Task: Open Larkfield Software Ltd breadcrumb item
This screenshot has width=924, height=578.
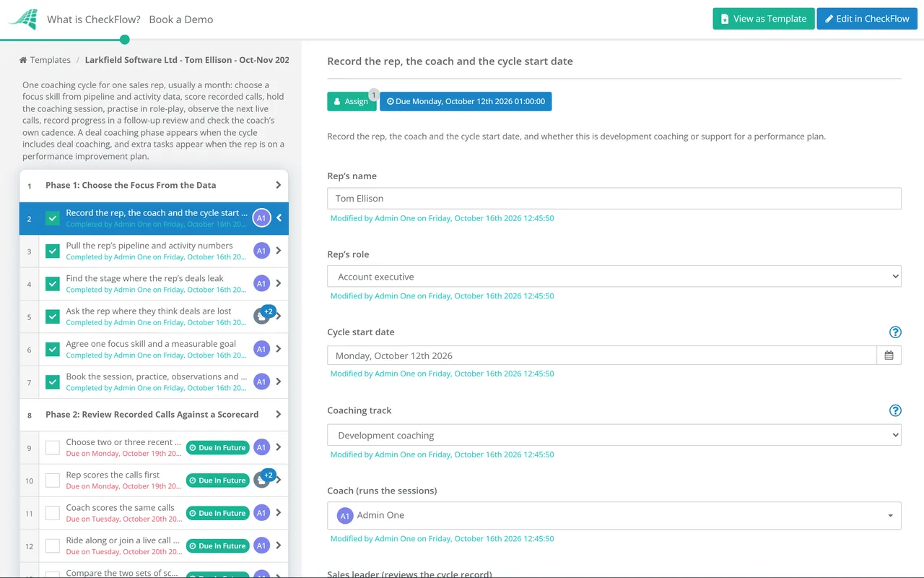Action: coord(187,60)
